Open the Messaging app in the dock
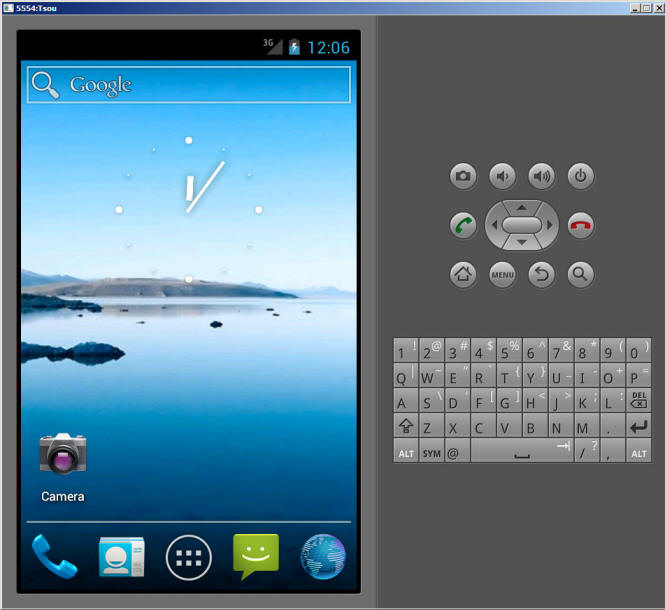Image resolution: width=665 pixels, height=610 pixels. [256, 556]
